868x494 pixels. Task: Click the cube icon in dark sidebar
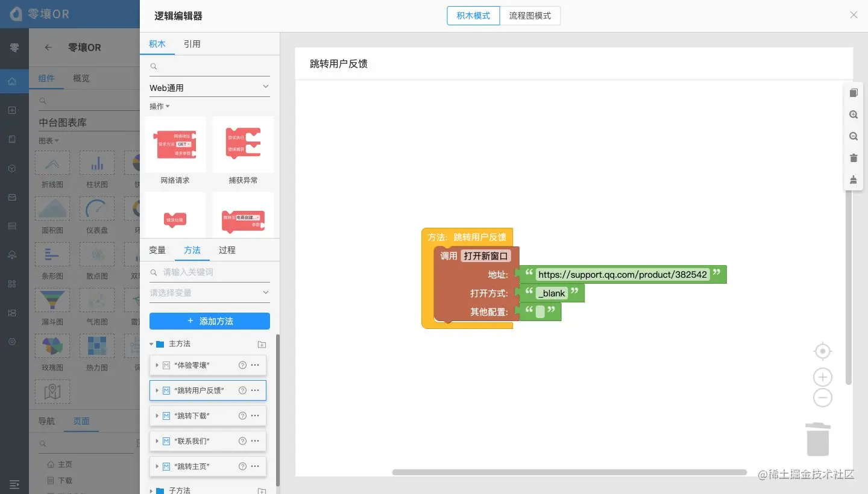point(12,168)
